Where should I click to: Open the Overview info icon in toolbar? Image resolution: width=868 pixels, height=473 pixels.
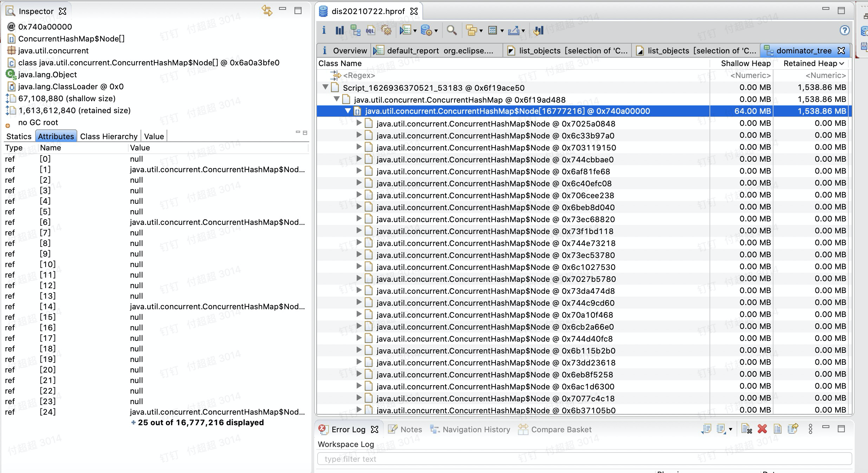[324, 31]
